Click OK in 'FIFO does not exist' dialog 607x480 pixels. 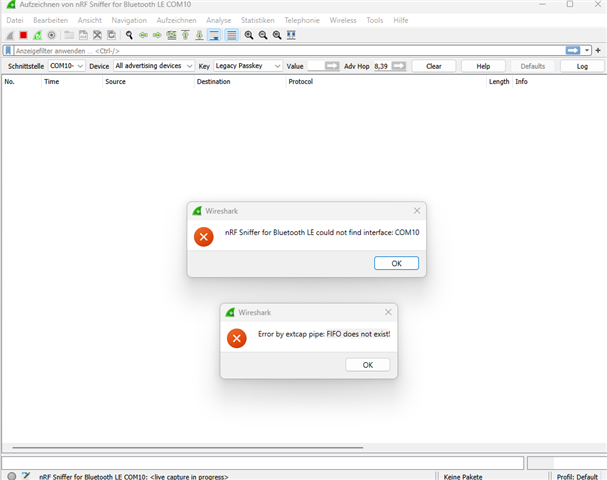[367, 365]
